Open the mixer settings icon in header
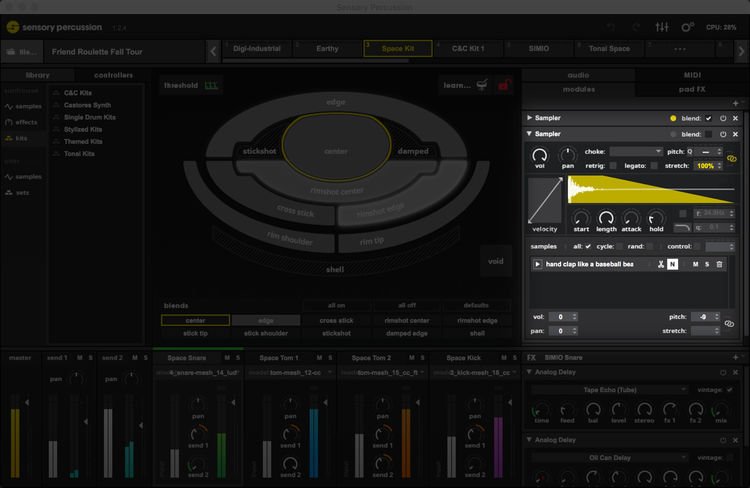The height and width of the screenshot is (488, 750). 662,27
